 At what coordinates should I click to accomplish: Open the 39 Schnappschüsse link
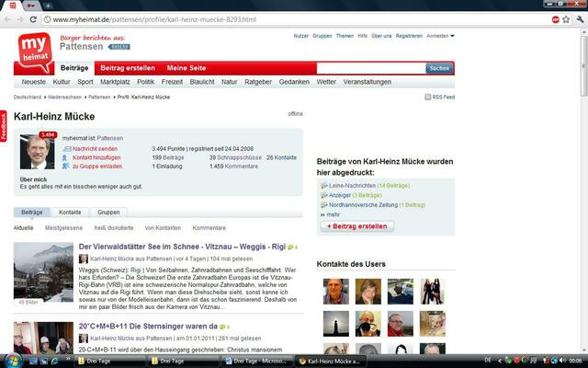coord(235,157)
